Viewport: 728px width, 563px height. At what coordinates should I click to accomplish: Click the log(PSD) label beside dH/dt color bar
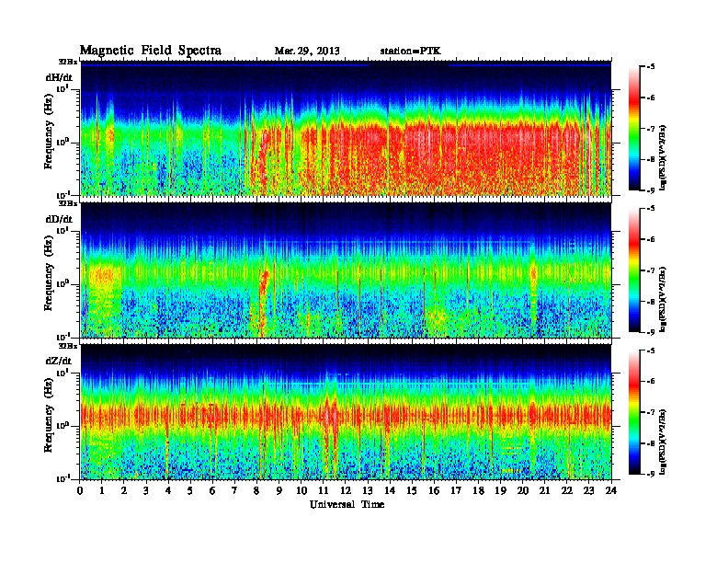(x=664, y=157)
